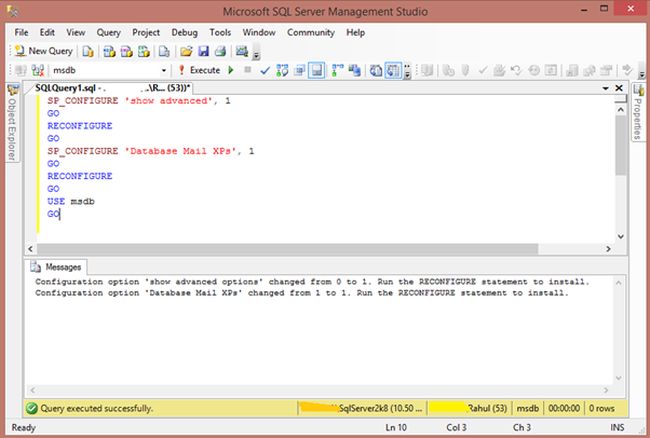
Task: Select the Messages tab
Action: (x=56, y=267)
